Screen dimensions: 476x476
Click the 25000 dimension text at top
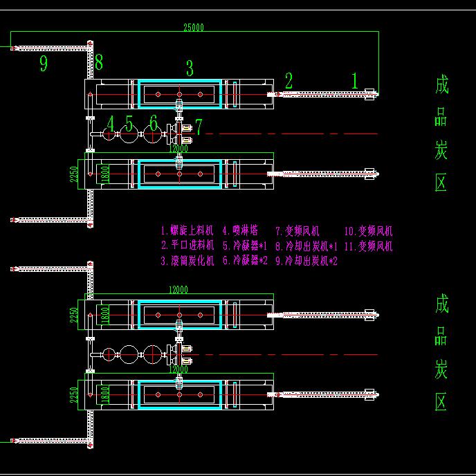[x=193, y=27]
